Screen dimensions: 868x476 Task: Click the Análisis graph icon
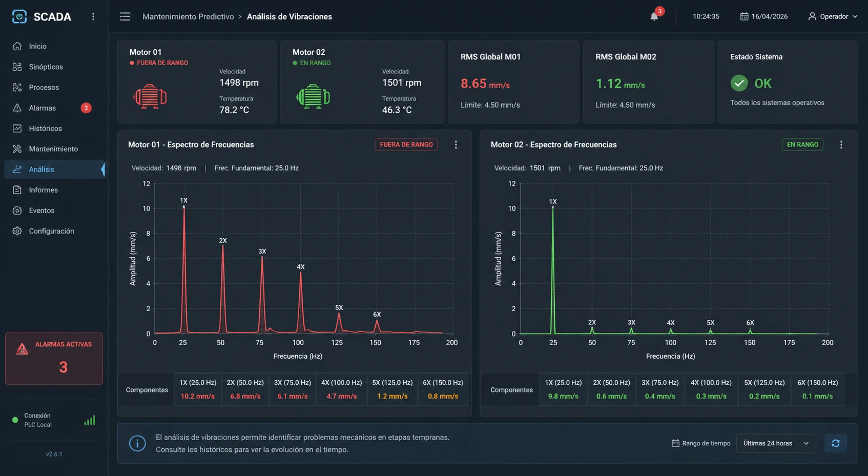(17, 169)
